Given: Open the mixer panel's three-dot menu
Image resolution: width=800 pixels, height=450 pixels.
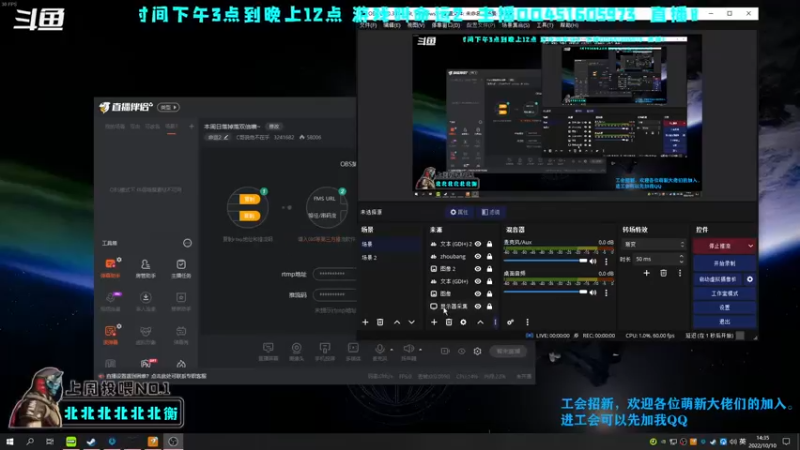Looking at the screenshot, I should tap(528, 322).
